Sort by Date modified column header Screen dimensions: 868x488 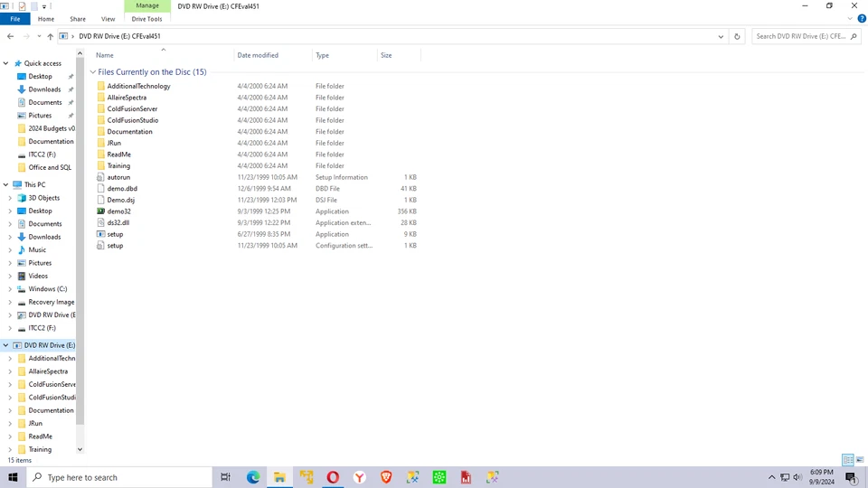tap(258, 55)
